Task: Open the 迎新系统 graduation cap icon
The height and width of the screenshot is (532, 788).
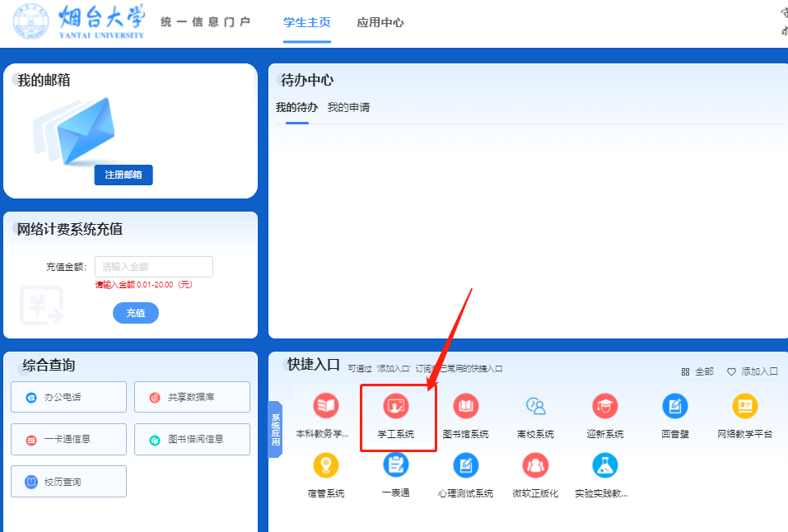Action: [605, 407]
